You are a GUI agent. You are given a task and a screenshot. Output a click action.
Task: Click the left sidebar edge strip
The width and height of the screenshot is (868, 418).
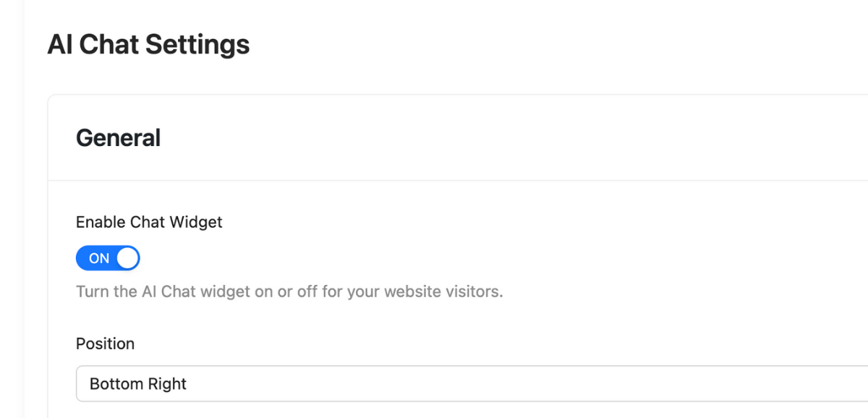pos(12,209)
